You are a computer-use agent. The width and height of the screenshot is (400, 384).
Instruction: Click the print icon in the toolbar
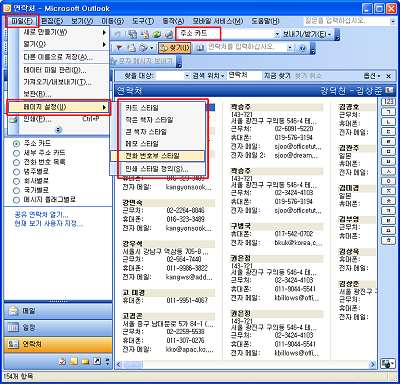[x=133, y=48]
